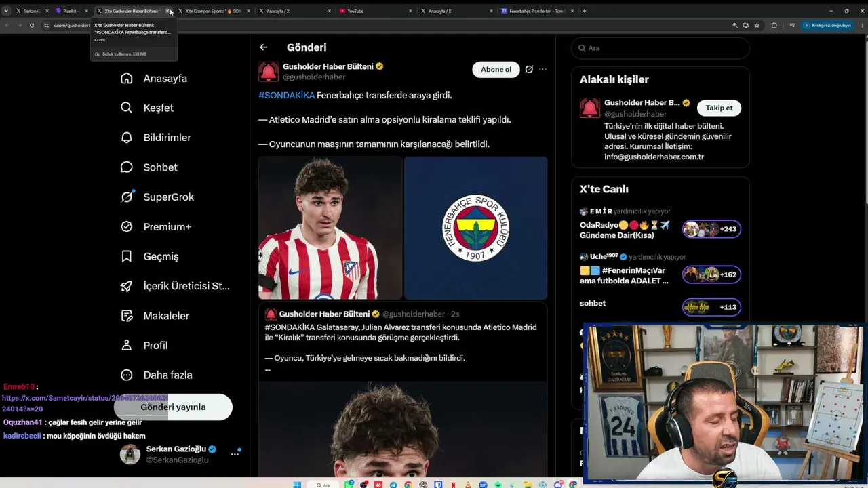The height and width of the screenshot is (488, 868).
Task: Open the post's three-dot more menu
Action: tap(542, 69)
